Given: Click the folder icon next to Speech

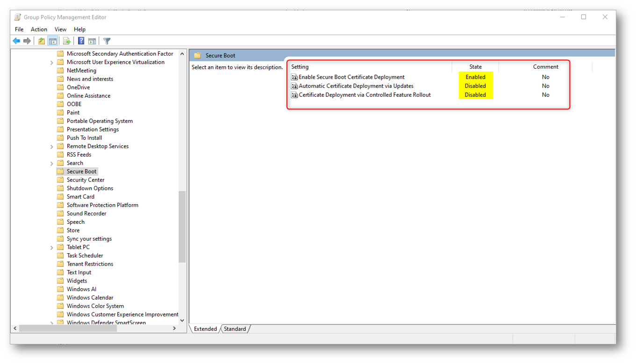Looking at the screenshot, I should click(60, 222).
